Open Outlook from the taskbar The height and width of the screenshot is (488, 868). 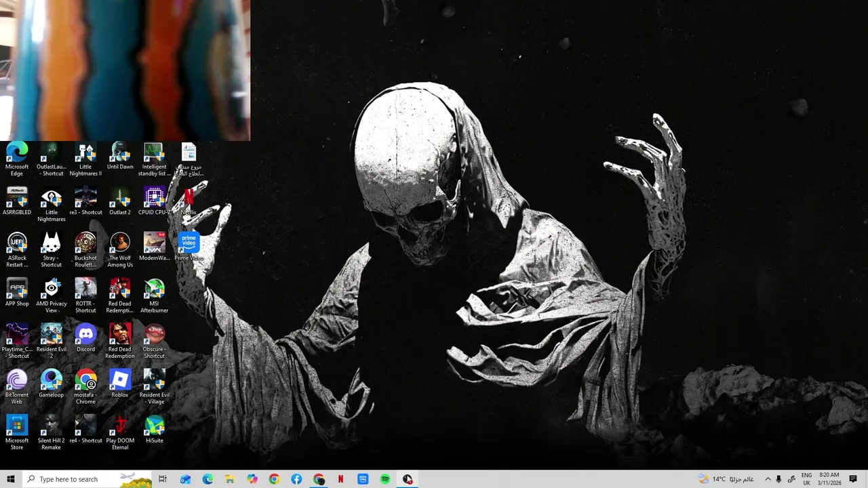[185, 479]
